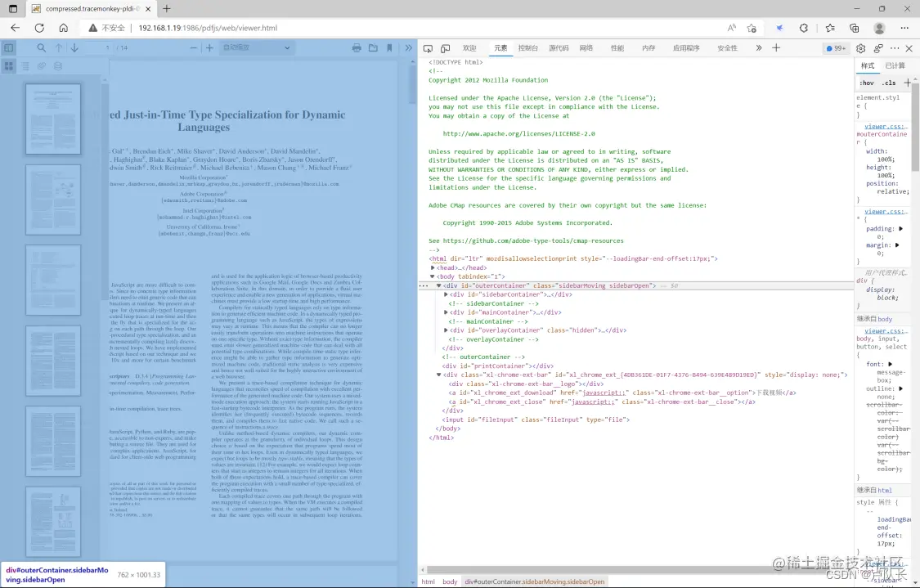Switch to the 已计算 computed pane
The image size is (920, 588).
point(895,65)
